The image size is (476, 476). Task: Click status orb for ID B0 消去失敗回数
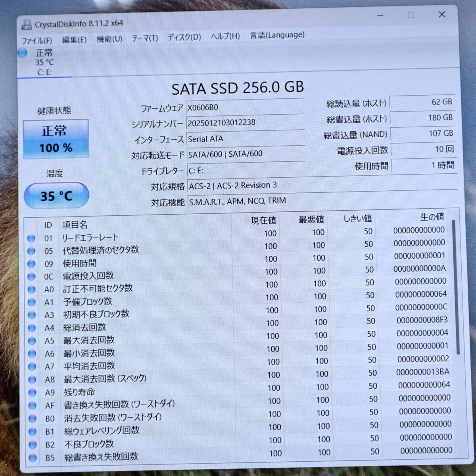pos(33,419)
